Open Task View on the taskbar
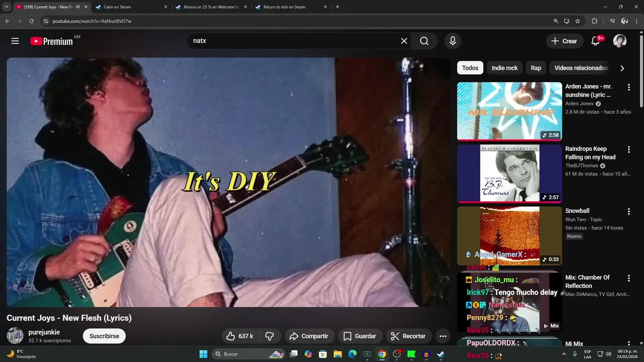The width and height of the screenshot is (644, 362). 294,354
